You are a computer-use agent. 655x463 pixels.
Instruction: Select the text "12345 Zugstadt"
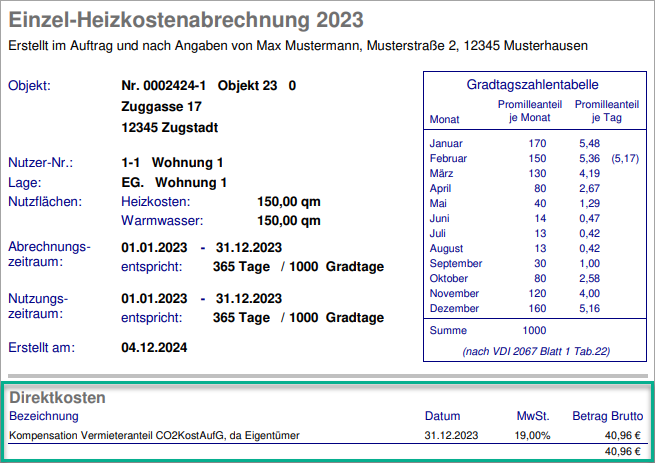pyautogui.click(x=170, y=127)
